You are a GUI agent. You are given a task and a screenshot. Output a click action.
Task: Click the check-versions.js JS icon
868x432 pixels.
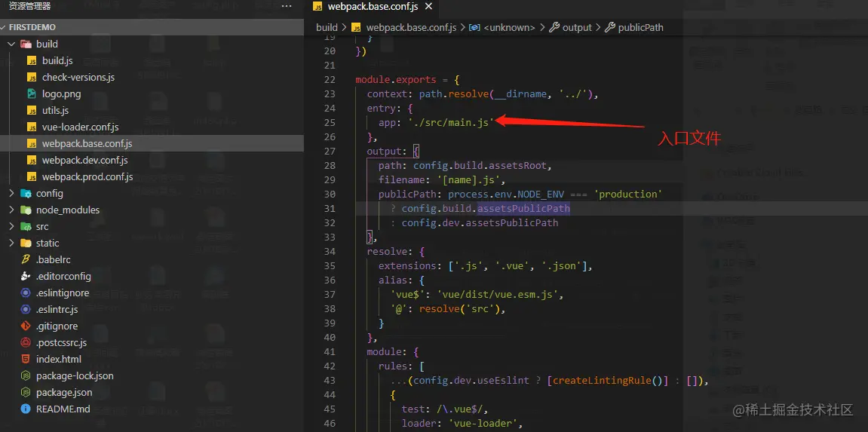[32, 77]
